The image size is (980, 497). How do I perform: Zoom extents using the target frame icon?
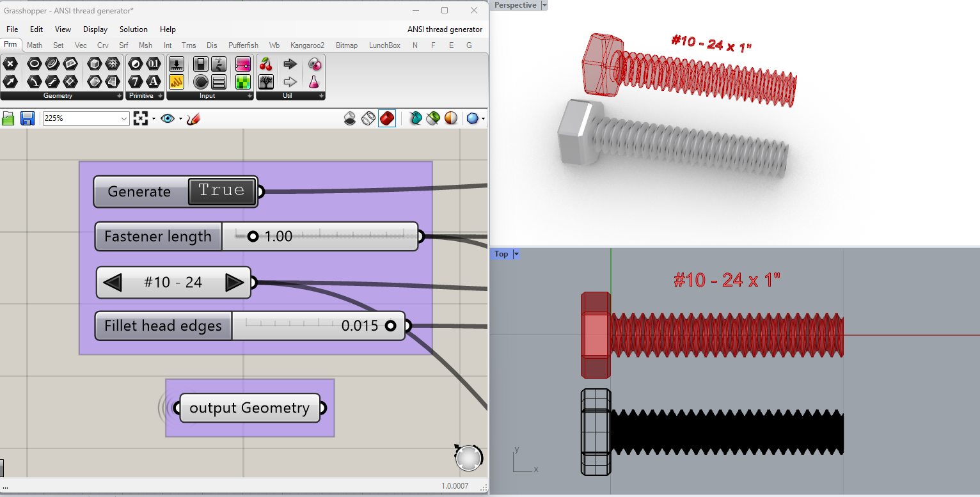[141, 118]
